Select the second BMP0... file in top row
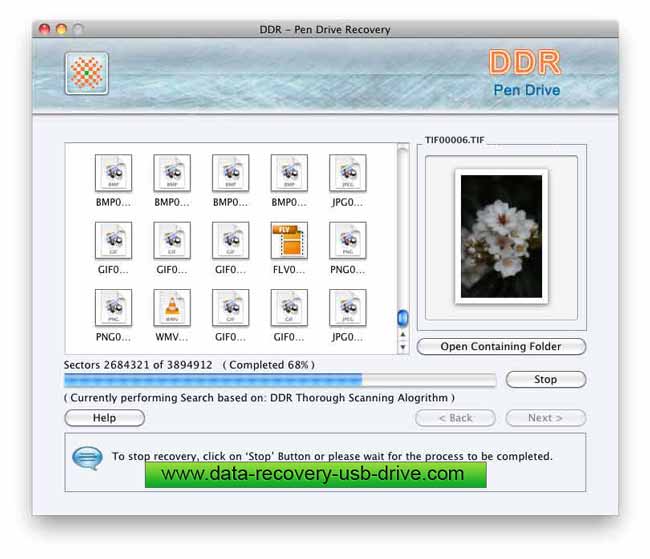Viewport: 650px width, 559px height. (172, 173)
